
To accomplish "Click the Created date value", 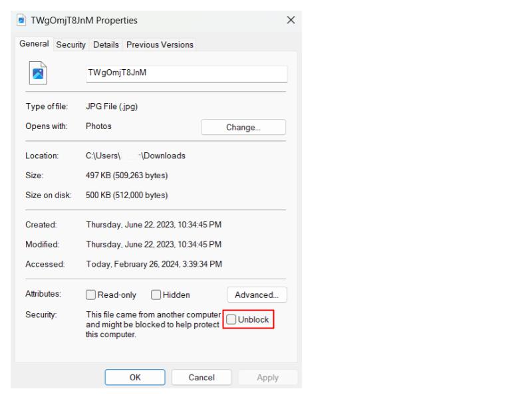I will point(154,225).
